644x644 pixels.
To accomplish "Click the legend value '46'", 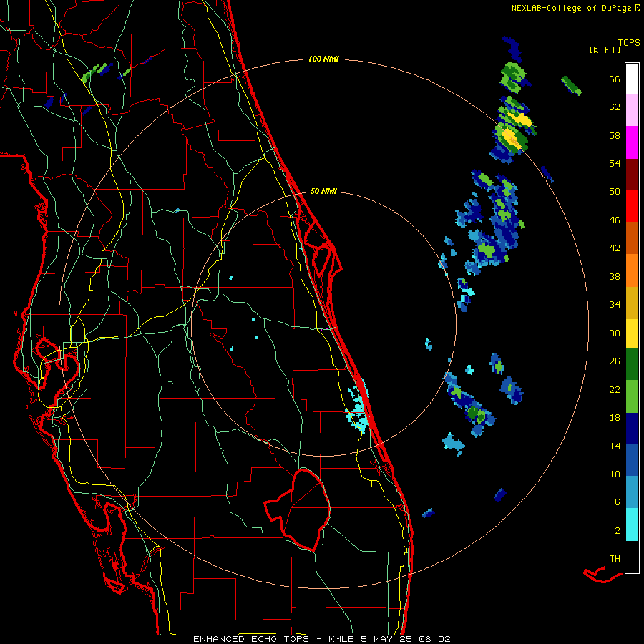I will tap(615, 220).
